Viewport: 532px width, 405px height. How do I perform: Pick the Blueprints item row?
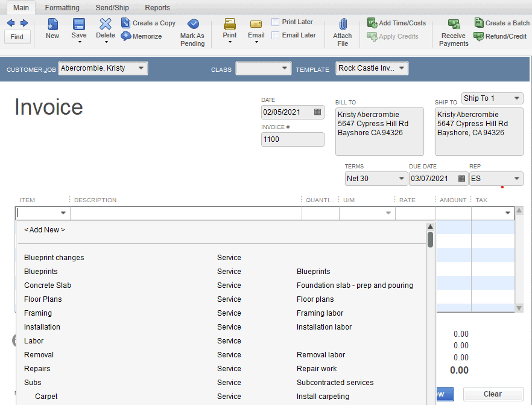pos(221,272)
